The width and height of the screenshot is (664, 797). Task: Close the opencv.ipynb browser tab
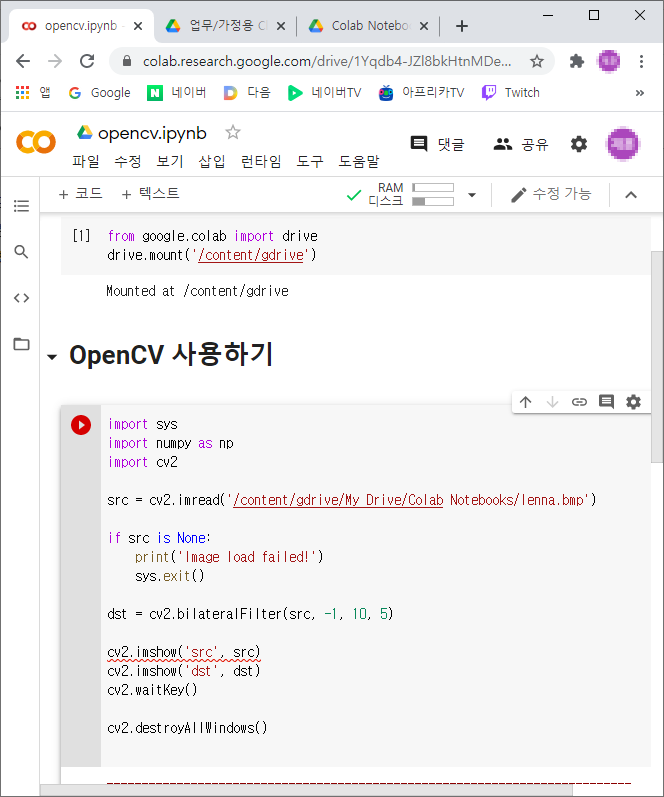click(138, 26)
